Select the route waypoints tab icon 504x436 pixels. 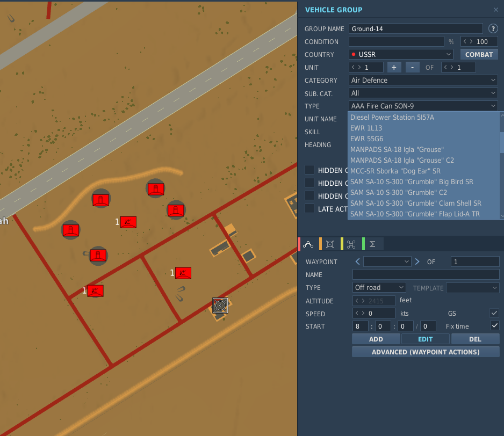tap(308, 244)
